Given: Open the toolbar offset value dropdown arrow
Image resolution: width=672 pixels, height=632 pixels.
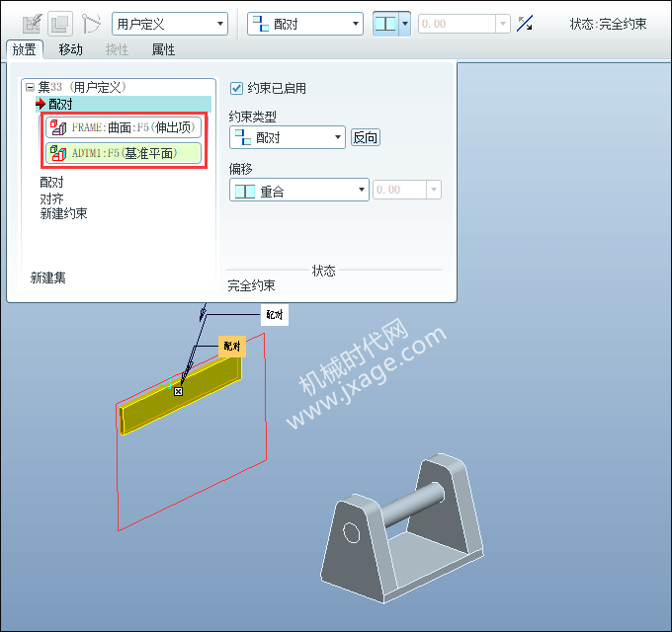Looking at the screenshot, I should click(503, 24).
